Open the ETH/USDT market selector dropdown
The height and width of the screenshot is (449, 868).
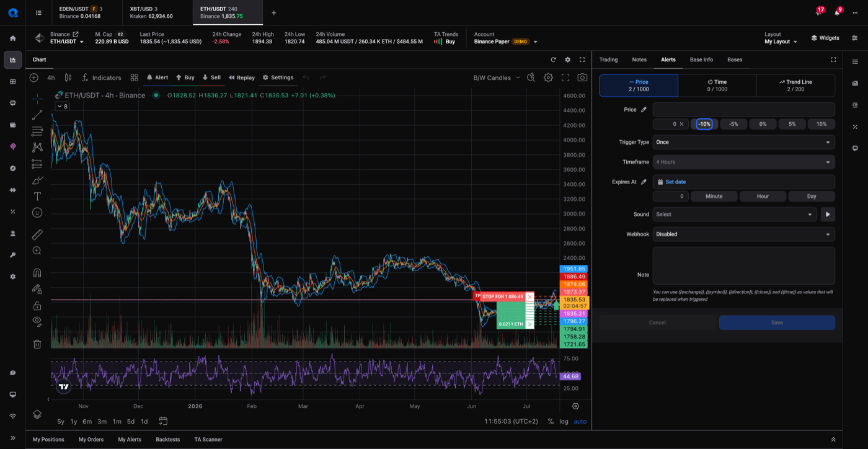67,42
